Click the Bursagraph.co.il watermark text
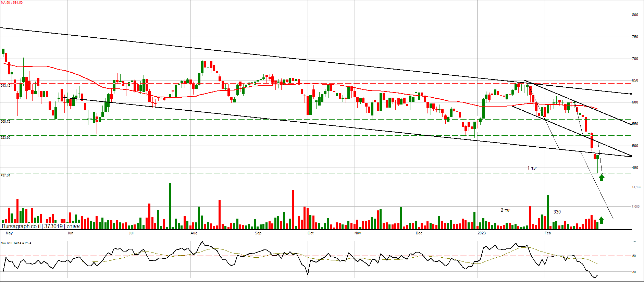This screenshot has width=644, height=282. pos(21,226)
